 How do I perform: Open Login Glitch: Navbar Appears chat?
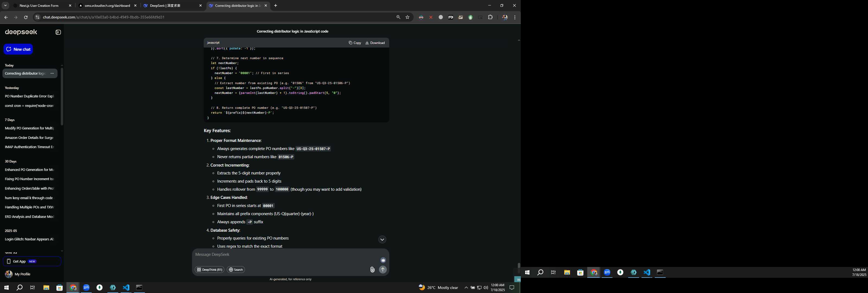[30, 239]
